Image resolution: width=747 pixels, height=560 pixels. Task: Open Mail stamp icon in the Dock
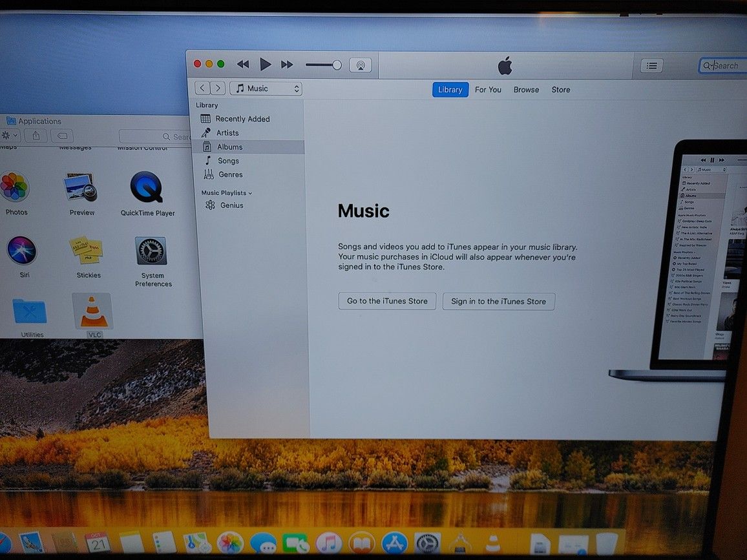(x=32, y=543)
